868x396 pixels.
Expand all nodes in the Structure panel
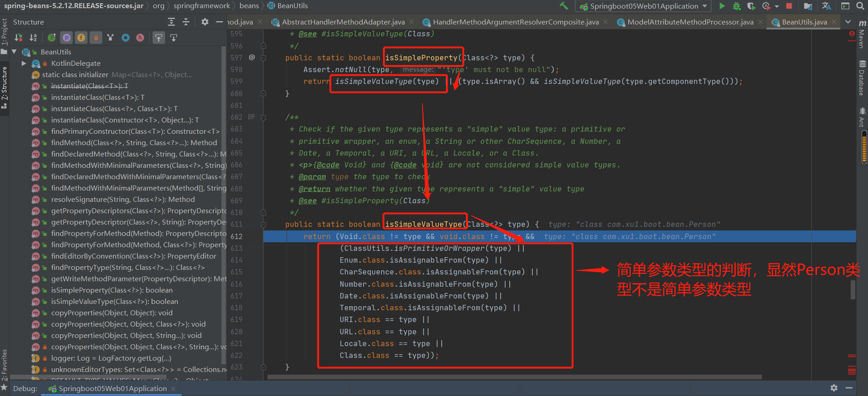click(x=171, y=22)
